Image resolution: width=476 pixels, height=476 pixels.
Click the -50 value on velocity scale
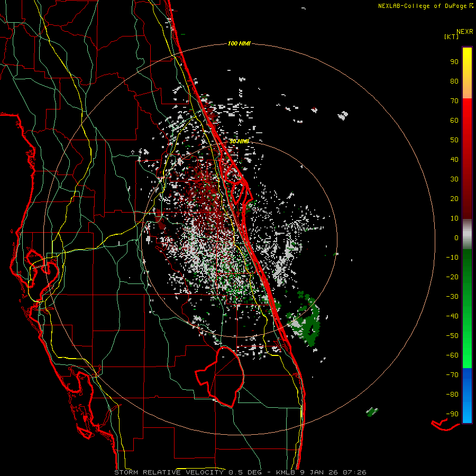(x=452, y=336)
